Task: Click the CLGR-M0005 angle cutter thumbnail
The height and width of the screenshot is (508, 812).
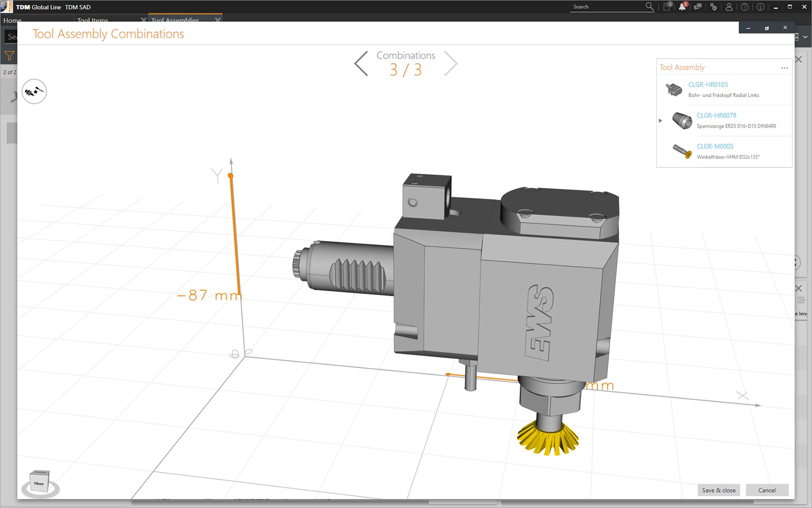Action: (682, 151)
